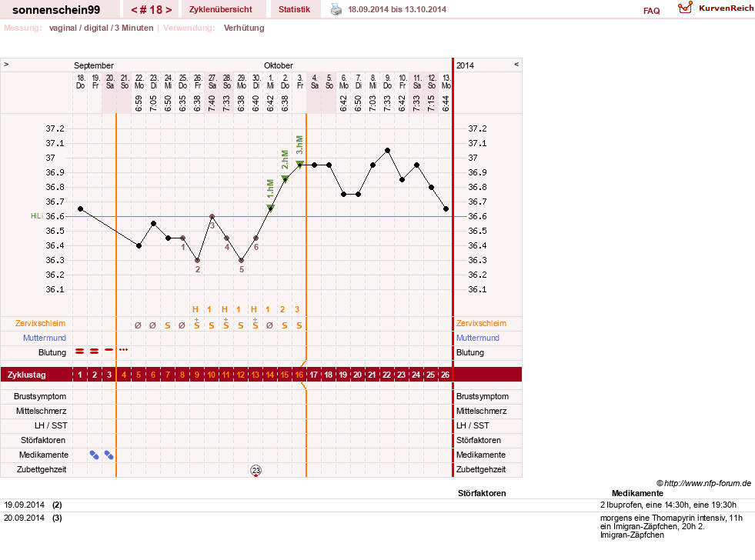Image resolution: width=755 pixels, height=560 pixels.
Task: Go to previous cycle with left arrow
Action: coord(135,10)
